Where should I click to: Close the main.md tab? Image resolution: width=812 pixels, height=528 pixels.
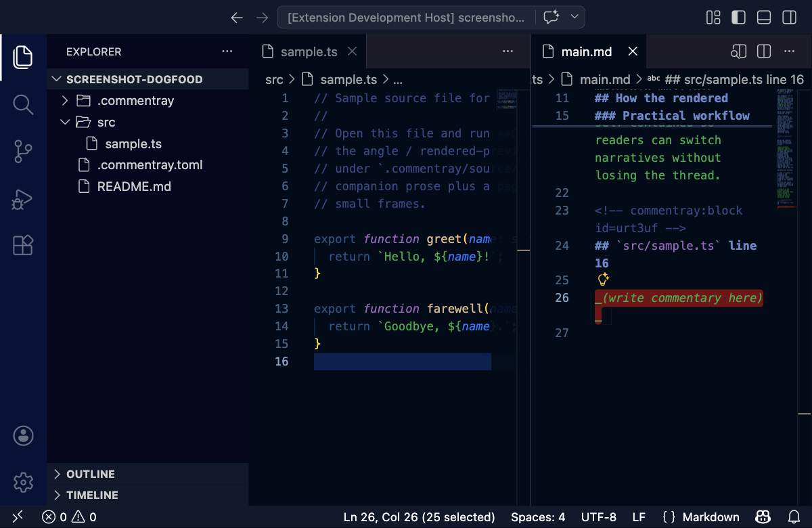[633, 51]
